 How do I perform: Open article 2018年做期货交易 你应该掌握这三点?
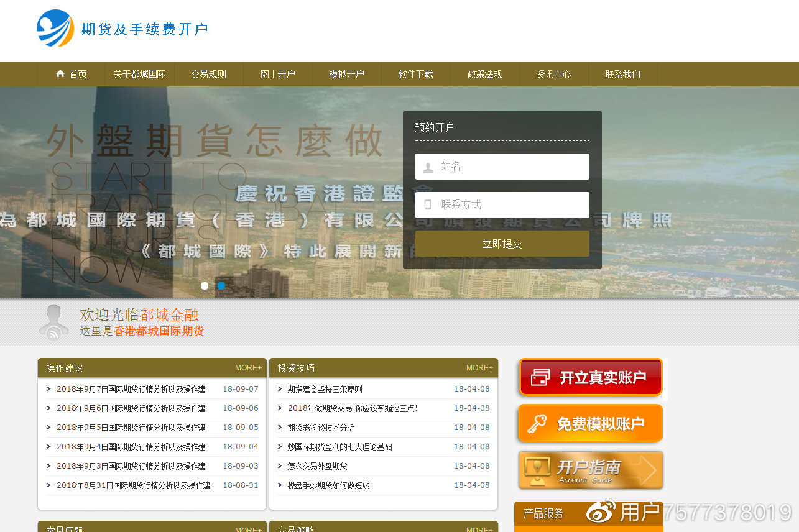(x=353, y=408)
